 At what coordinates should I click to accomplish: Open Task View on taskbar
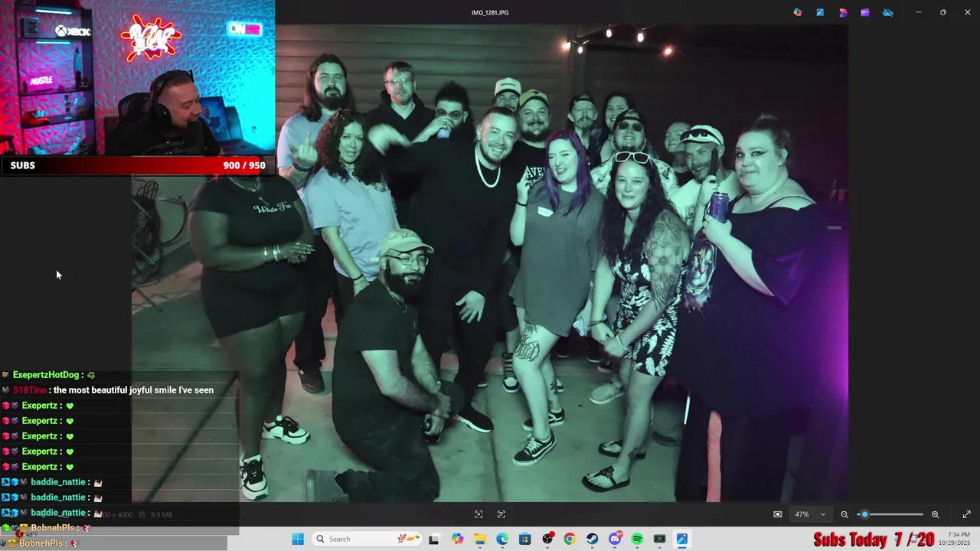point(434,539)
